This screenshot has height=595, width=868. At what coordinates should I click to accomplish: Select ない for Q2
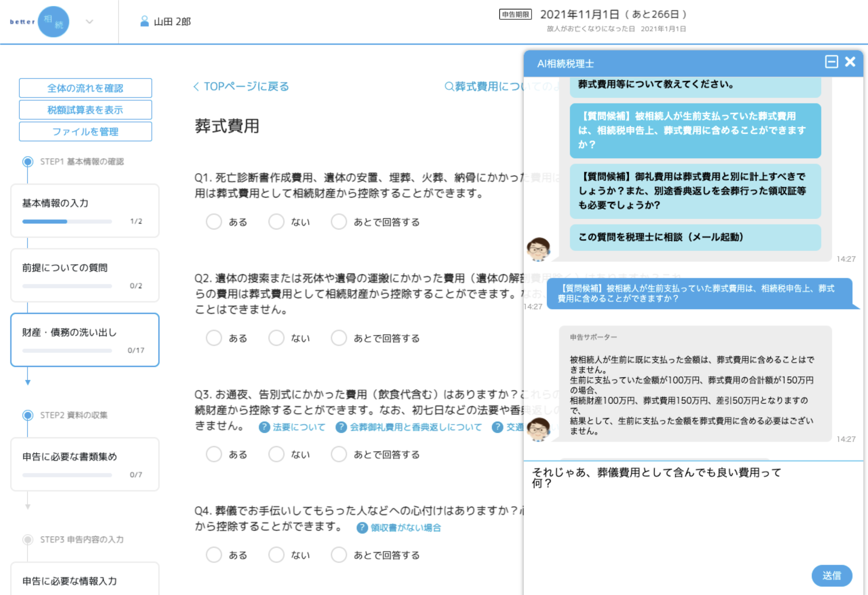point(277,338)
